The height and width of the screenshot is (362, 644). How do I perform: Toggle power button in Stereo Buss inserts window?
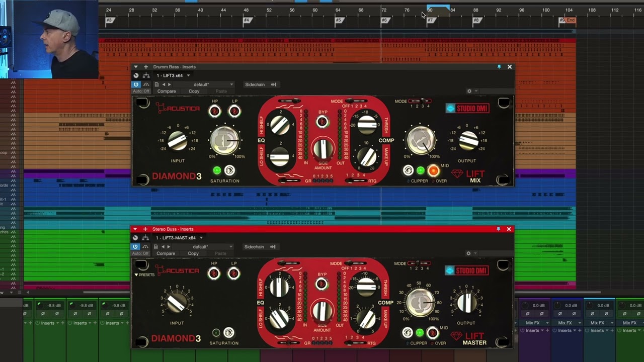point(135,247)
